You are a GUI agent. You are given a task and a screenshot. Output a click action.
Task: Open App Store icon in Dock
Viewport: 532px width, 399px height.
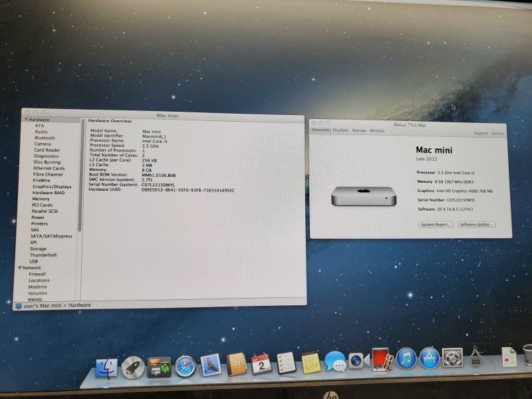click(430, 358)
